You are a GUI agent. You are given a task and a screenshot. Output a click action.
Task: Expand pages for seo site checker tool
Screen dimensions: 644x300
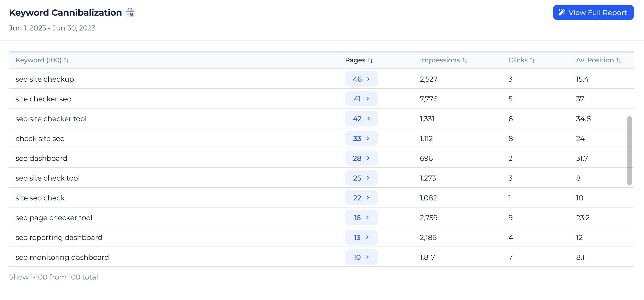[361, 119]
